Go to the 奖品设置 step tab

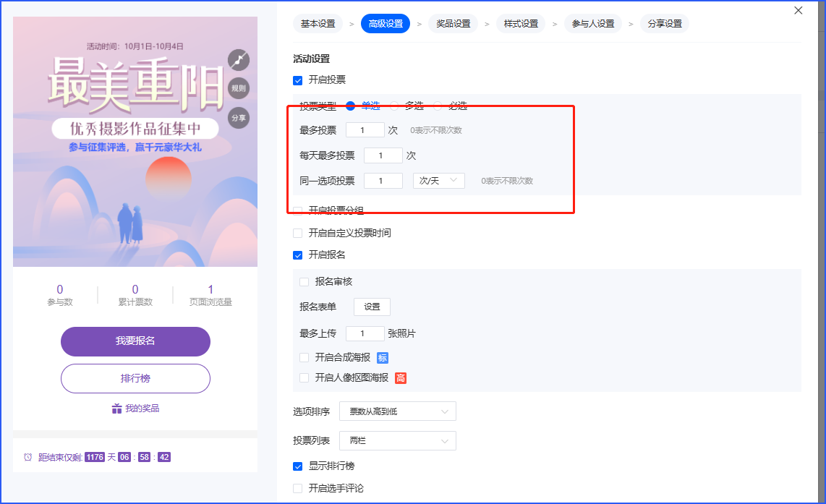point(454,24)
